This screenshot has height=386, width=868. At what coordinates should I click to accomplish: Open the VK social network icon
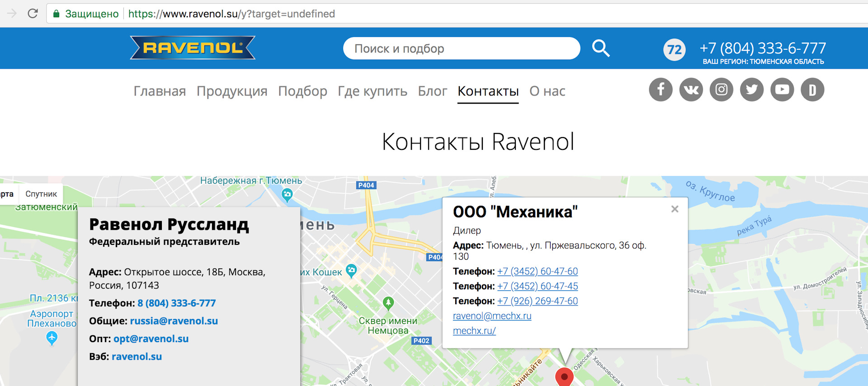(691, 90)
